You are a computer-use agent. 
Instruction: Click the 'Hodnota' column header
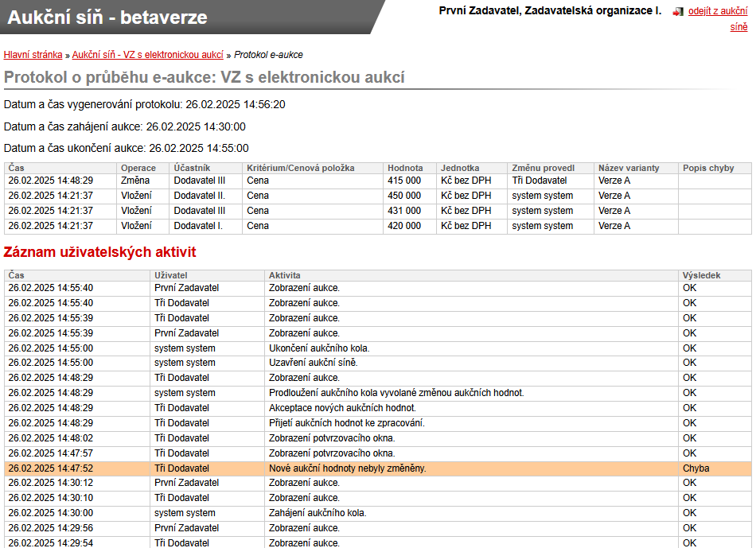tap(405, 168)
